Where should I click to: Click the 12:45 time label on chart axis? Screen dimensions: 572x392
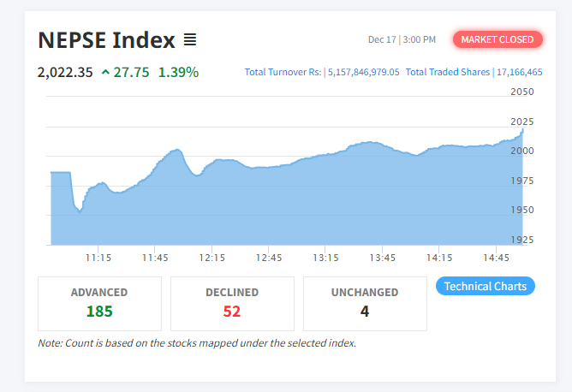point(269,258)
